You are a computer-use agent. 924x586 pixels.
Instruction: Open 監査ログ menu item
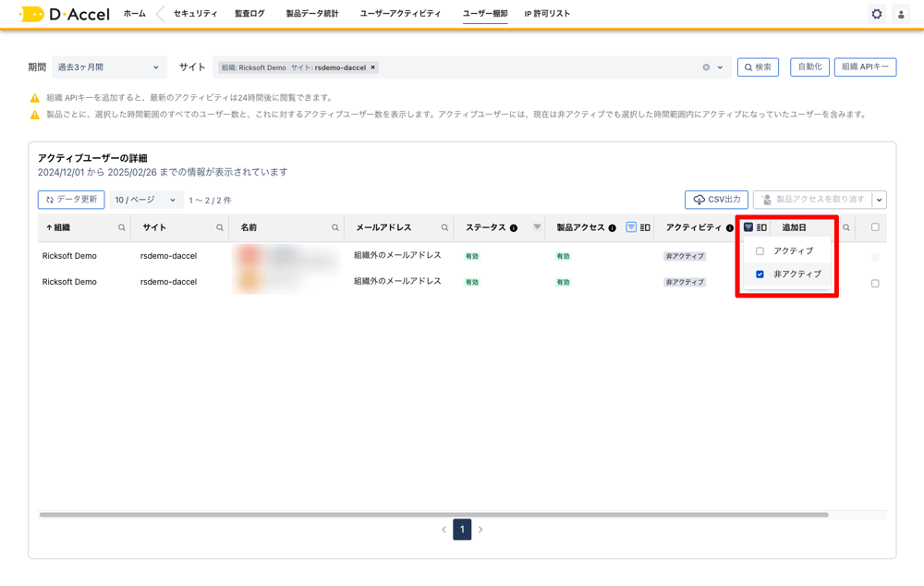(x=249, y=14)
